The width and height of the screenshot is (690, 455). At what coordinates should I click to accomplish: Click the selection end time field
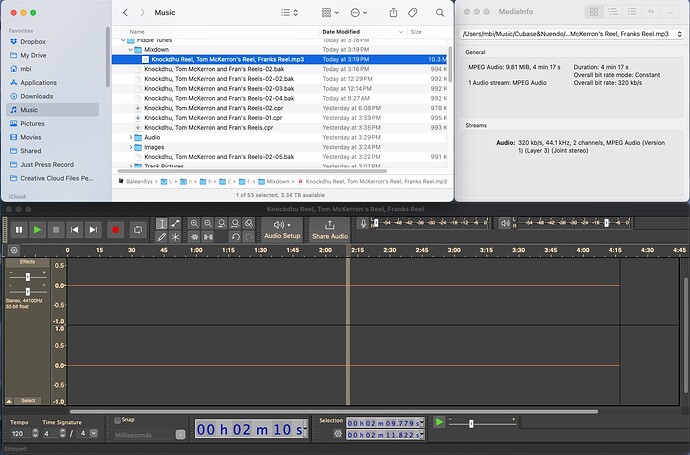(385, 435)
